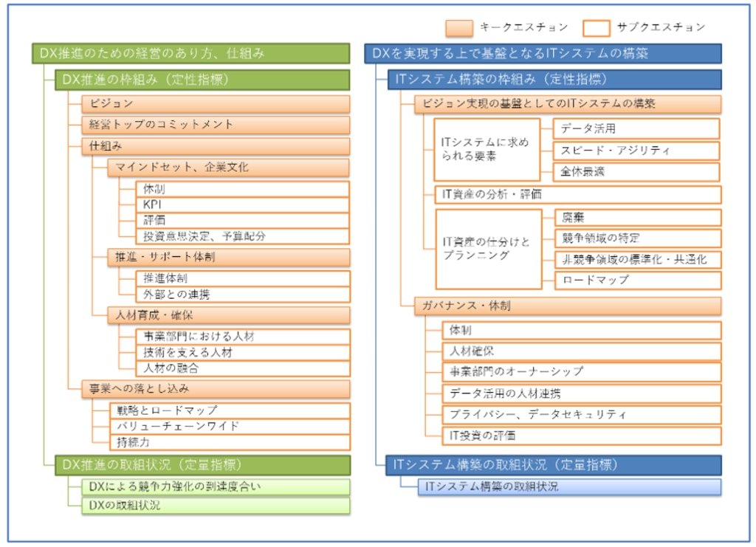Click the ビジョン item
The image size is (756, 547).
click(x=215, y=103)
